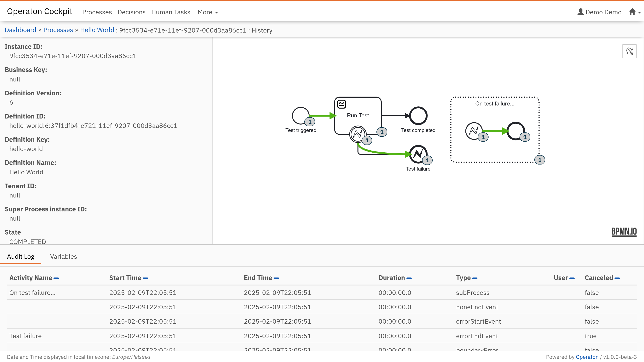Viewport: 644px width, 362px height.
Task: Click the On test failure... audit log row
Action: point(322,293)
